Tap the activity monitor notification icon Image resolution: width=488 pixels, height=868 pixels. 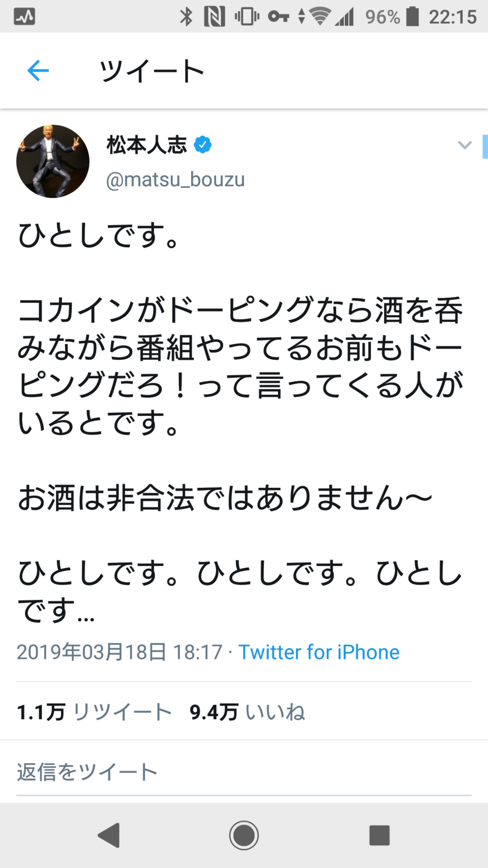click(x=24, y=17)
